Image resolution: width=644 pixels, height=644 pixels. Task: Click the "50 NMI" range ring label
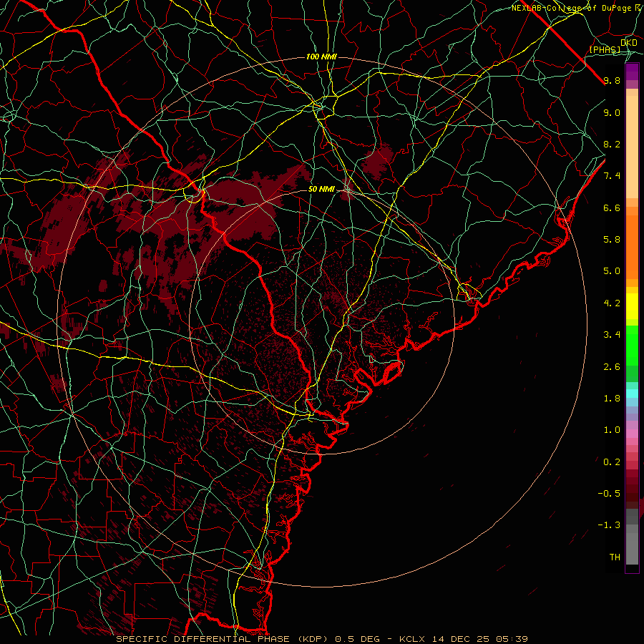click(x=321, y=189)
